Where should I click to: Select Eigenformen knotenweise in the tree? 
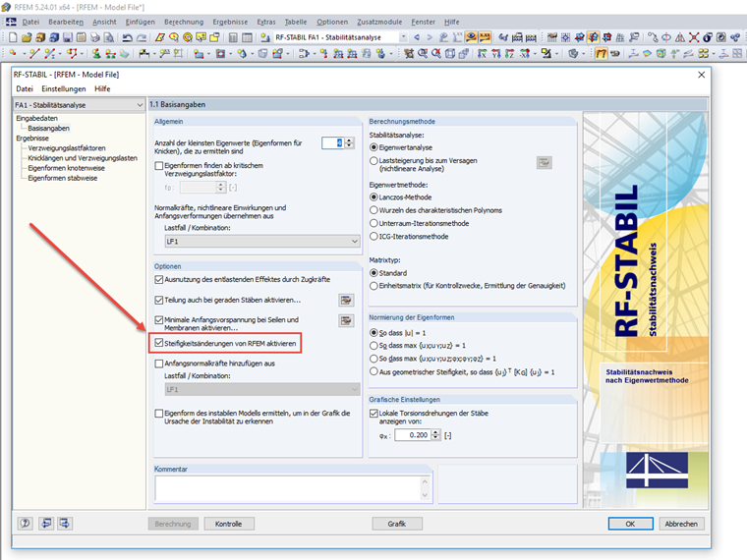click(66, 168)
